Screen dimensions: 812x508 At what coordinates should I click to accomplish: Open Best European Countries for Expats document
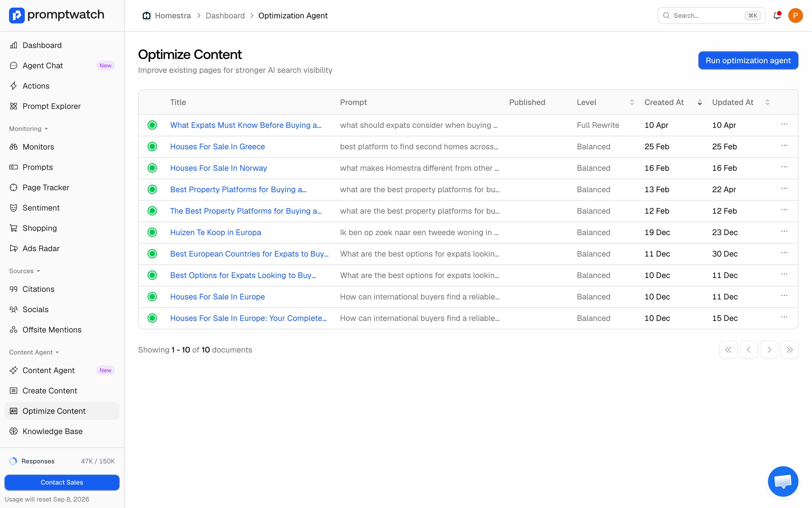pos(249,254)
